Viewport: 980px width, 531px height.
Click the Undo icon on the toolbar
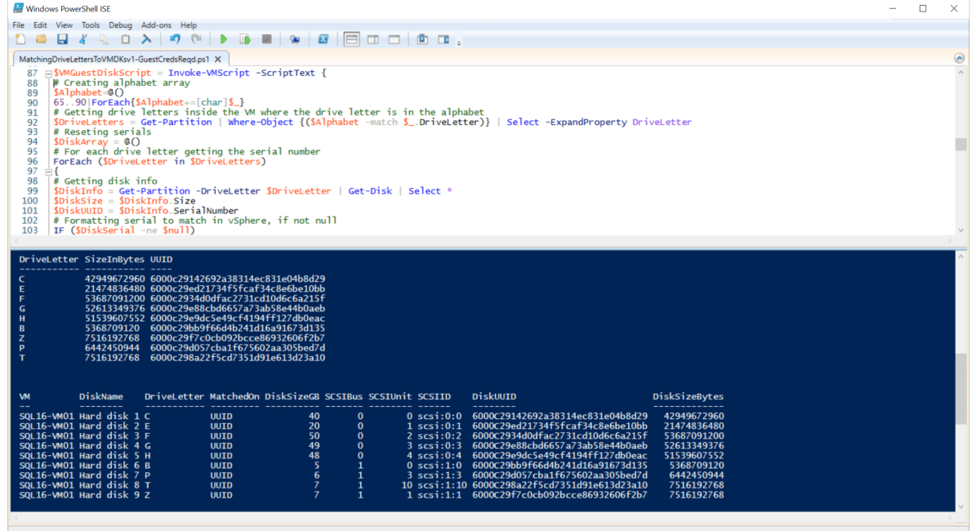click(175, 38)
